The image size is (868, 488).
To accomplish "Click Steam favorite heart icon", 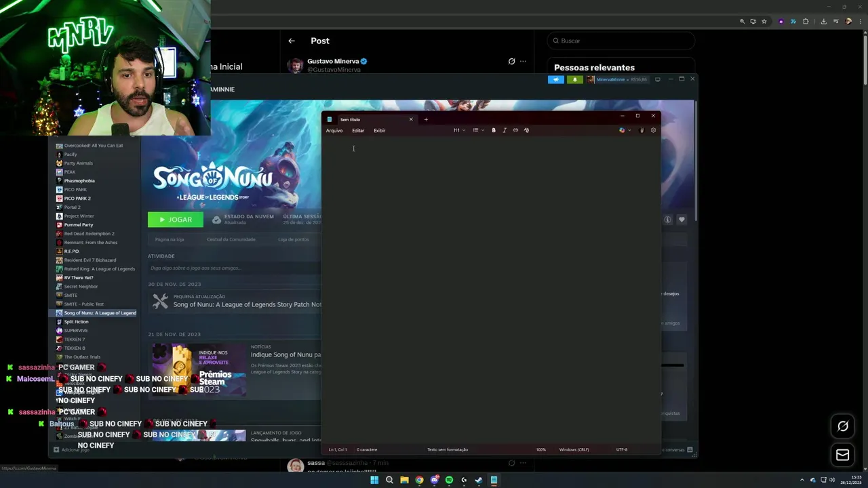I will tap(682, 220).
